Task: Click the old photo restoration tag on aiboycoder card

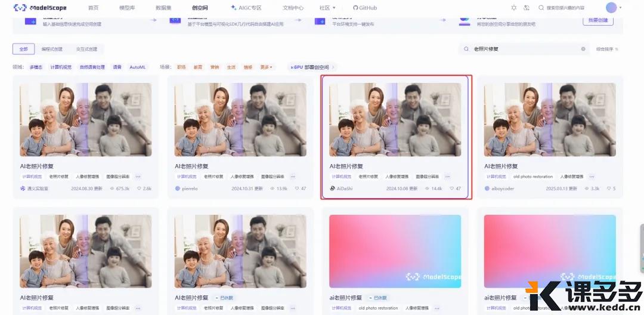Action: tap(533, 177)
